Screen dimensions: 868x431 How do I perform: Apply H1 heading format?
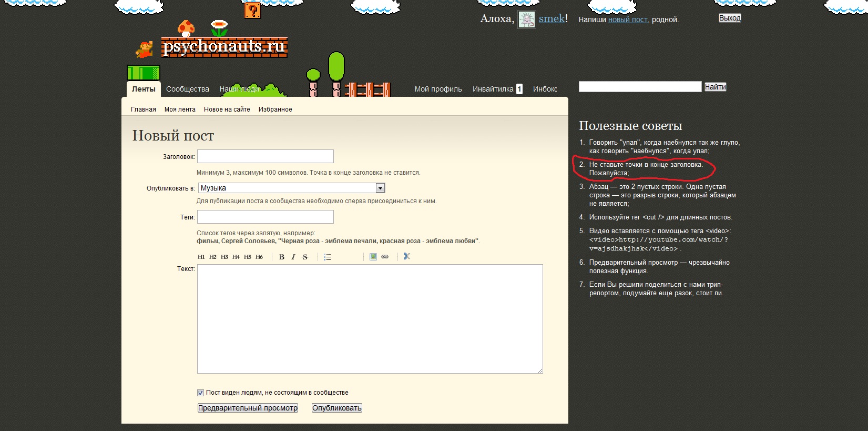pos(201,257)
